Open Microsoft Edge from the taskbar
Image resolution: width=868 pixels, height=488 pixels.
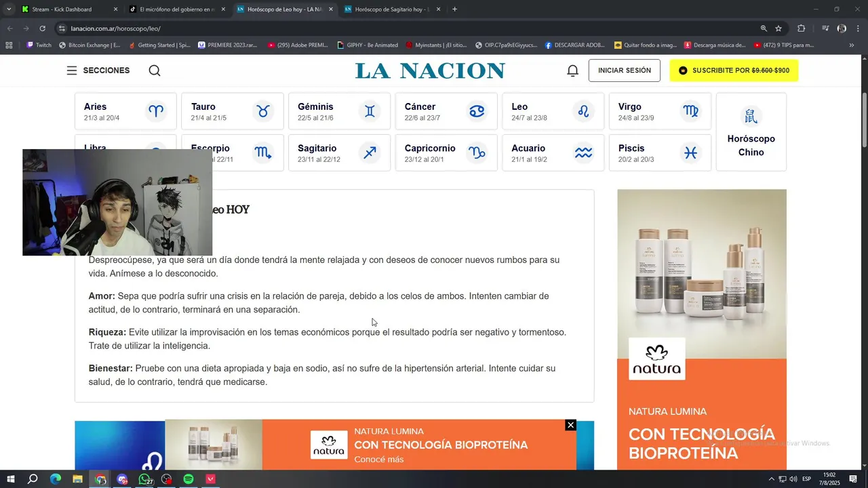coord(56,479)
